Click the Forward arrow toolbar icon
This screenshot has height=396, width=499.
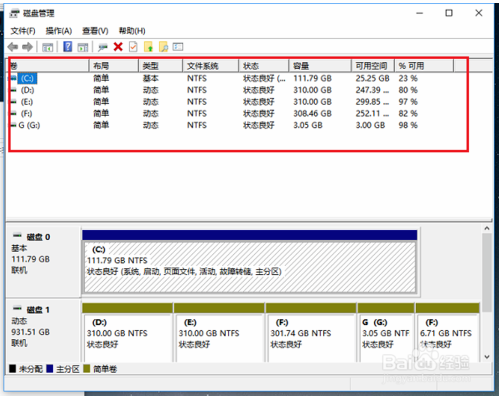[x=27, y=47]
